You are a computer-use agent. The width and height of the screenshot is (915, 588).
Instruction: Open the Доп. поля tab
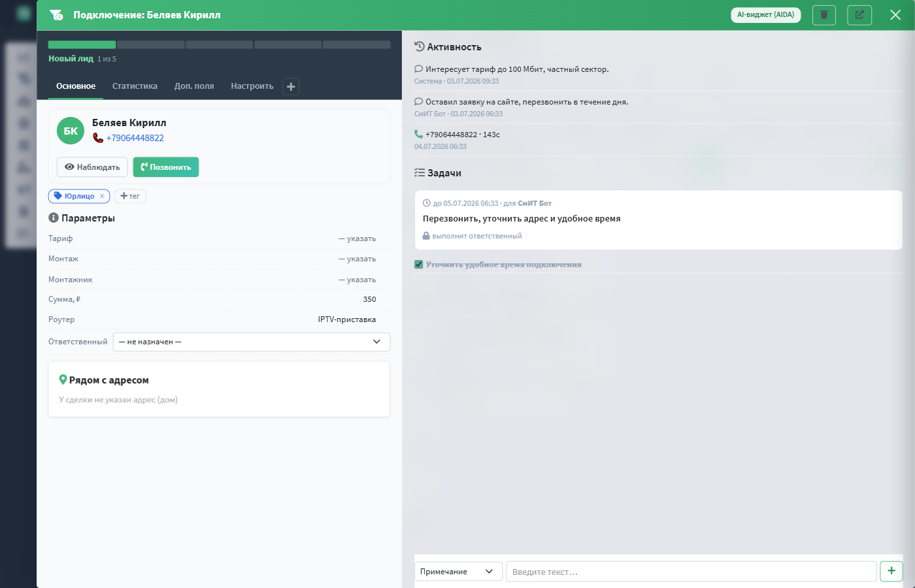194,86
